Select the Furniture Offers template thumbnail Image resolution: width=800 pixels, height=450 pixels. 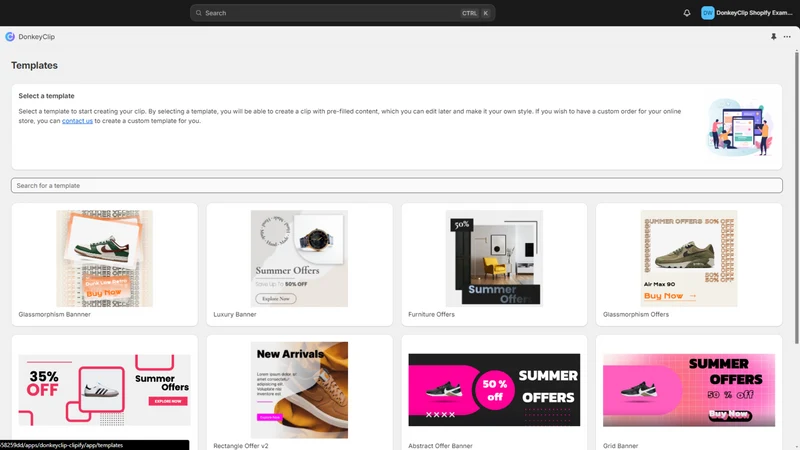click(x=494, y=258)
